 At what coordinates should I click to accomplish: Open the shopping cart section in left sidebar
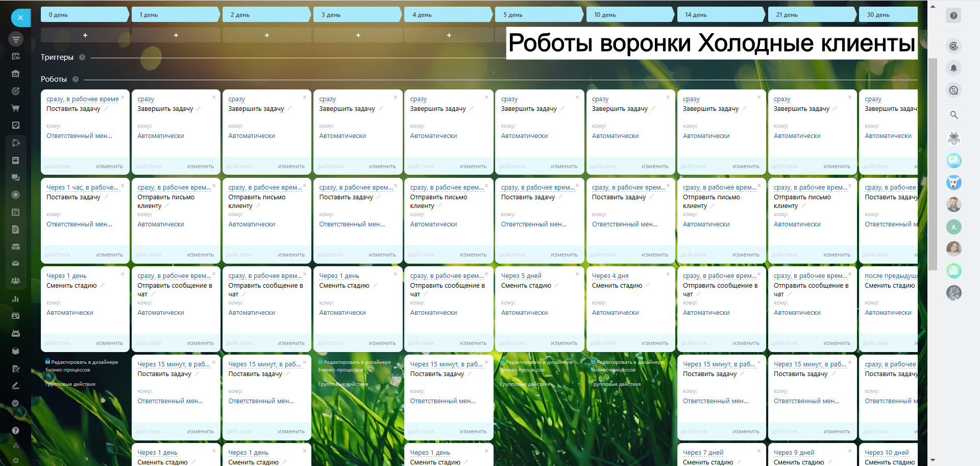point(15,108)
